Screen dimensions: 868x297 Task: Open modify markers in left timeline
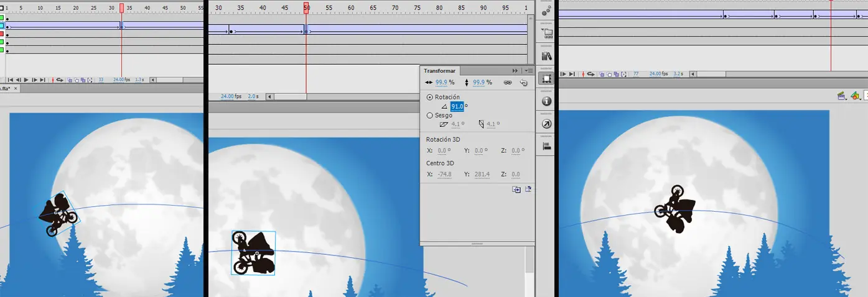pyautogui.click(x=90, y=80)
